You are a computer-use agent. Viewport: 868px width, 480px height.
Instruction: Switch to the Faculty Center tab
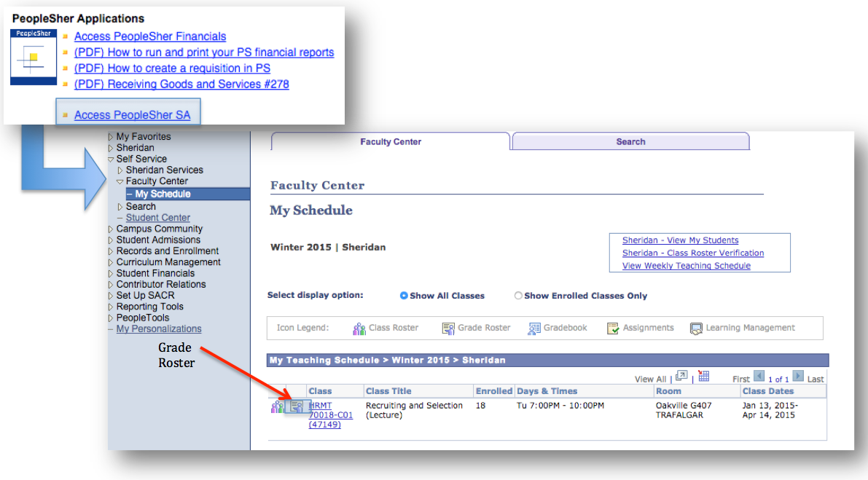(x=390, y=141)
